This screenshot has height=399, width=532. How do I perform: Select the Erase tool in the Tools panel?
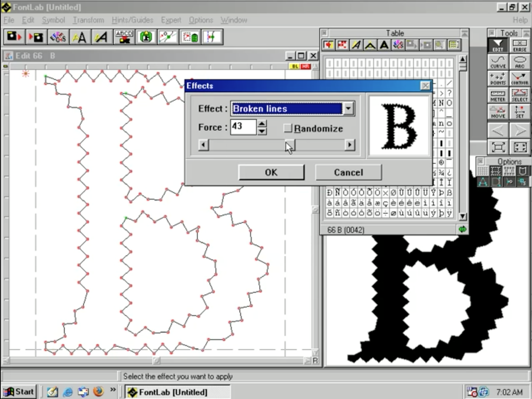tap(519, 44)
